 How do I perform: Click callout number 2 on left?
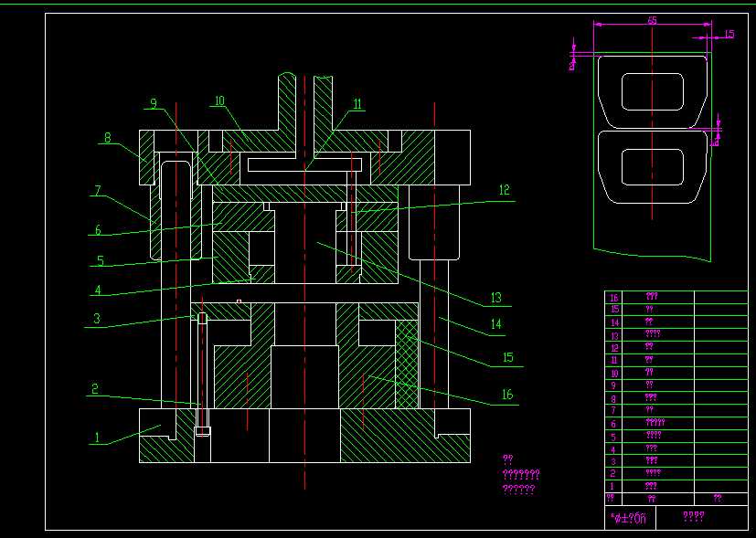95,389
